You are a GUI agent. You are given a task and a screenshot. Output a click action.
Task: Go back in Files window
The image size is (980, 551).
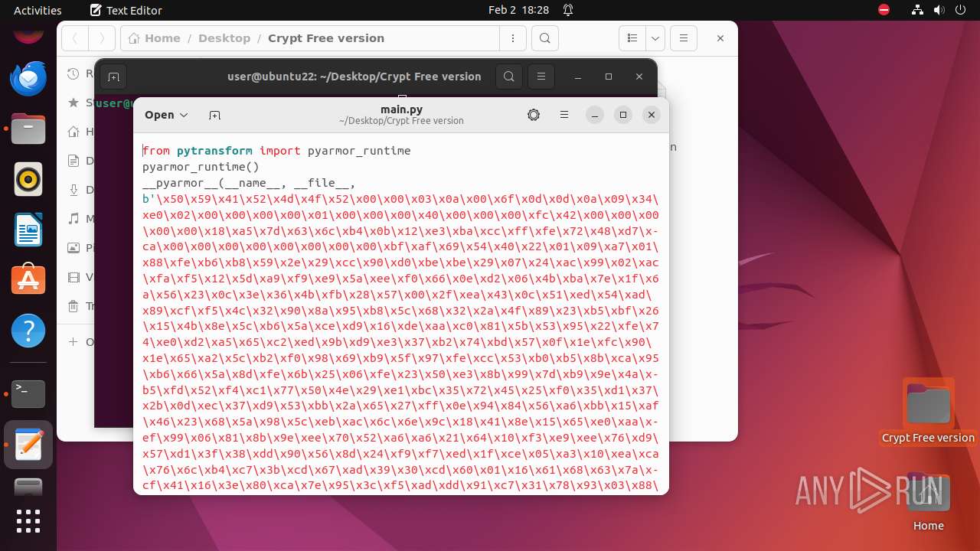(x=75, y=38)
